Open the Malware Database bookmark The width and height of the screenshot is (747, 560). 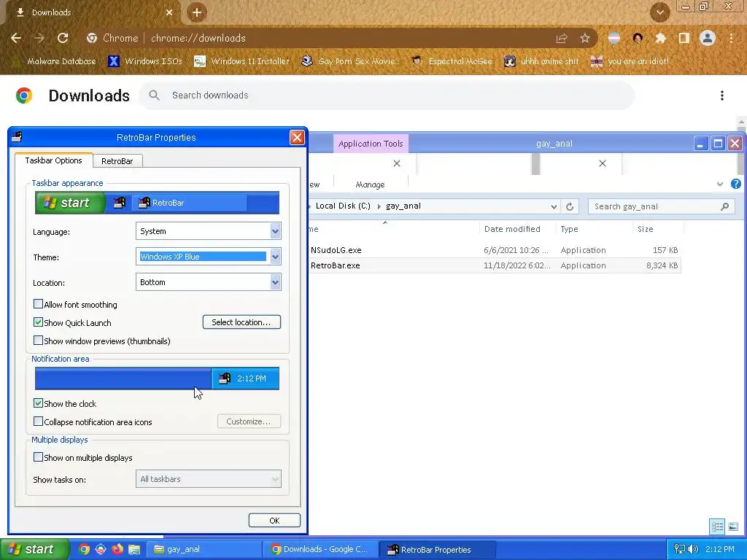54,61
